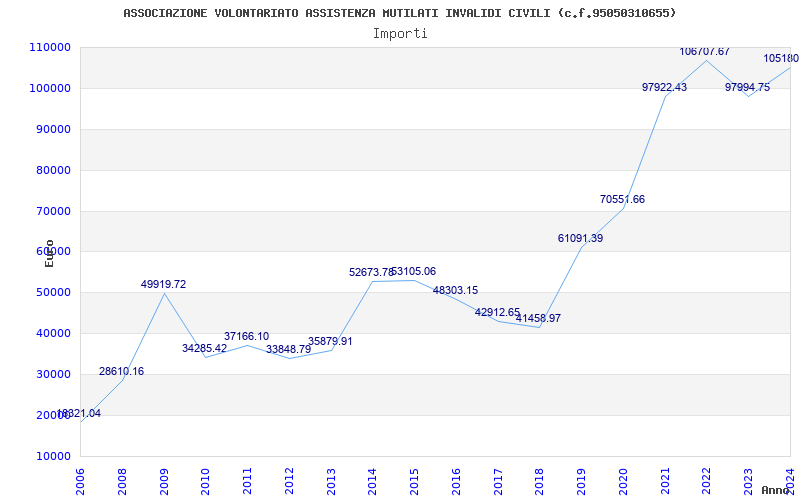Viewport: 800px width, 500px height.
Task: Click the data label 70551.66
Action: 622,199
